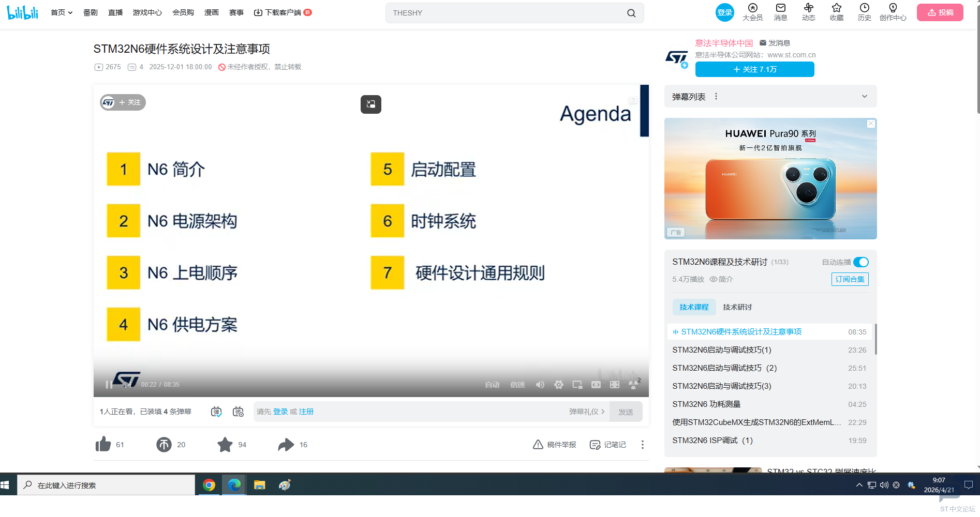Image resolution: width=980 pixels, height=517 pixels.
Task: Click the 订阅合集 subscribe button
Action: (850, 279)
